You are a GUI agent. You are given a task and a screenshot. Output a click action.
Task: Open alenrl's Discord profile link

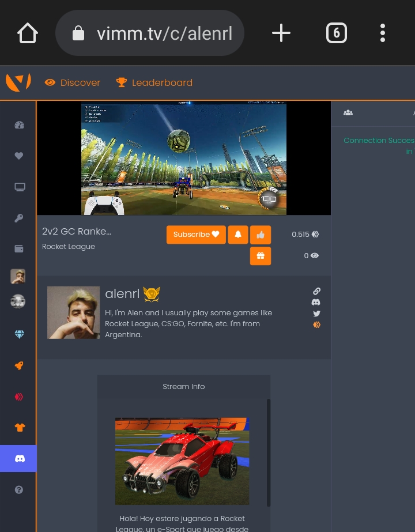coord(316,302)
